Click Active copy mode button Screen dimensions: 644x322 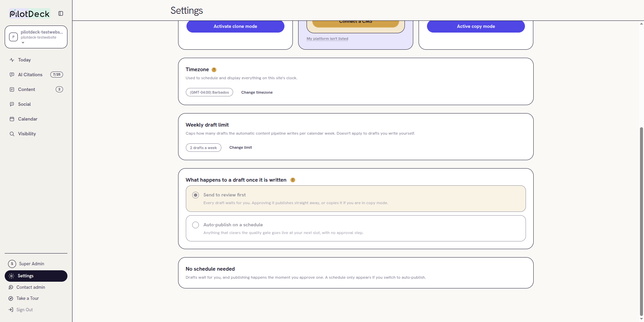coord(476,26)
